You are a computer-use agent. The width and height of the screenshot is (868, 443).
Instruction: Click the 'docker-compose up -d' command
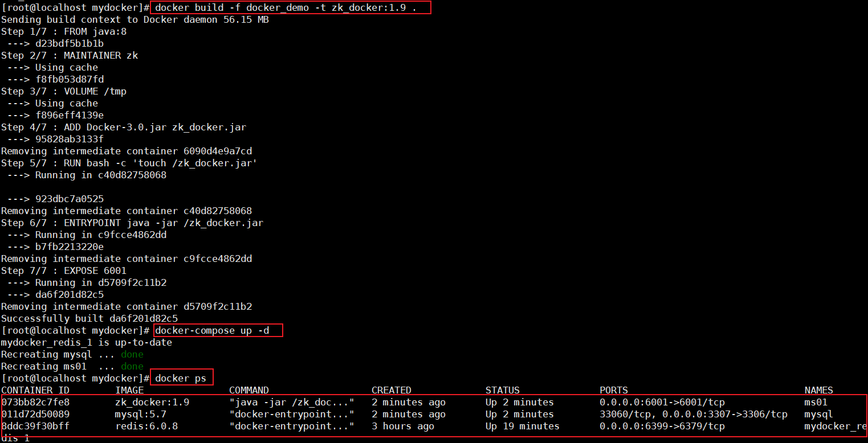point(212,331)
